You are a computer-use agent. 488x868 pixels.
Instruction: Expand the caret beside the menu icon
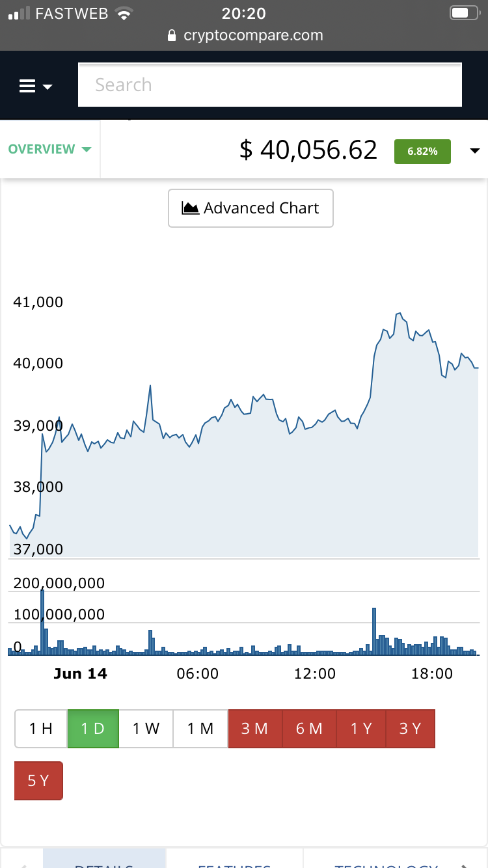pyautogui.click(x=47, y=87)
